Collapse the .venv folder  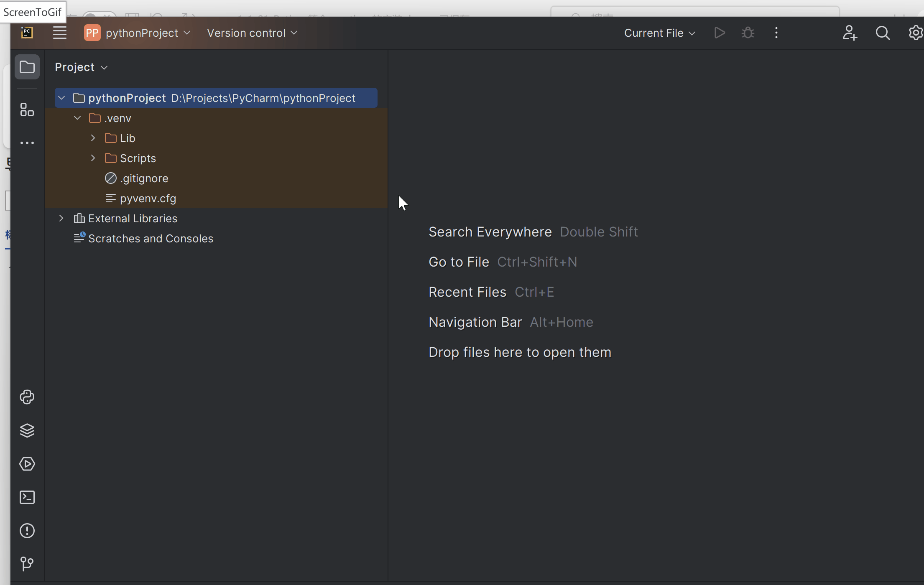[77, 118]
